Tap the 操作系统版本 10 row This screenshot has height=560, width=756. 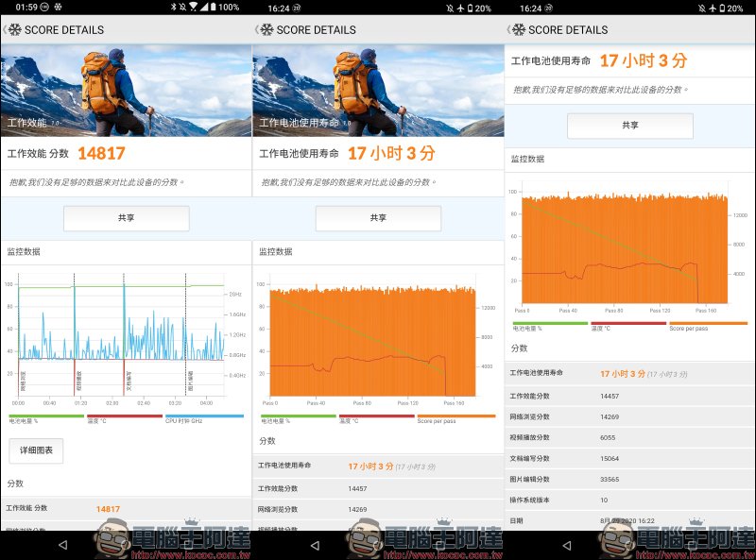point(630,500)
